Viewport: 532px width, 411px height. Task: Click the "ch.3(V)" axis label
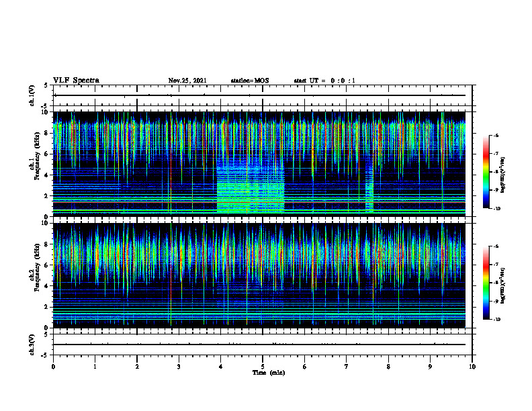32,345
